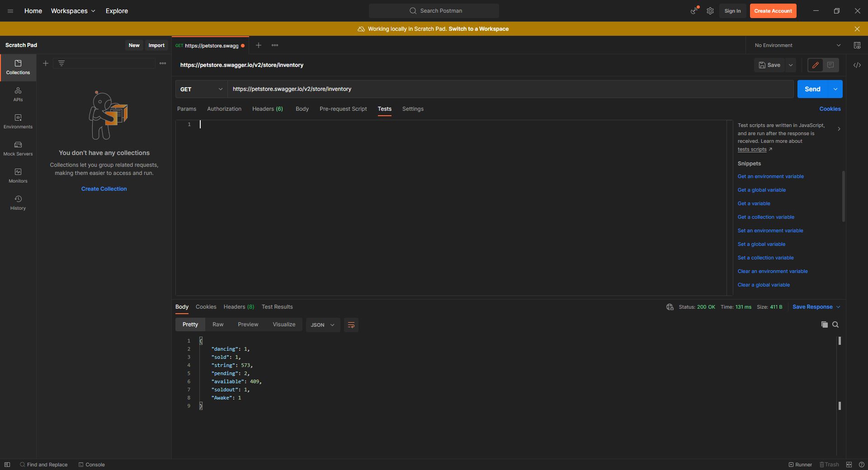Viewport: 868px width, 470px height.
Task: Click Sign In
Action: click(732, 11)
